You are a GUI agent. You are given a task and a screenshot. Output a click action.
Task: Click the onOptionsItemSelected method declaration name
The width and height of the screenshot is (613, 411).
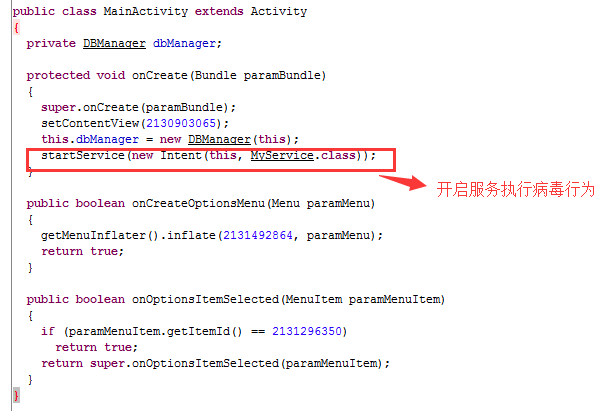click(205, 300)
